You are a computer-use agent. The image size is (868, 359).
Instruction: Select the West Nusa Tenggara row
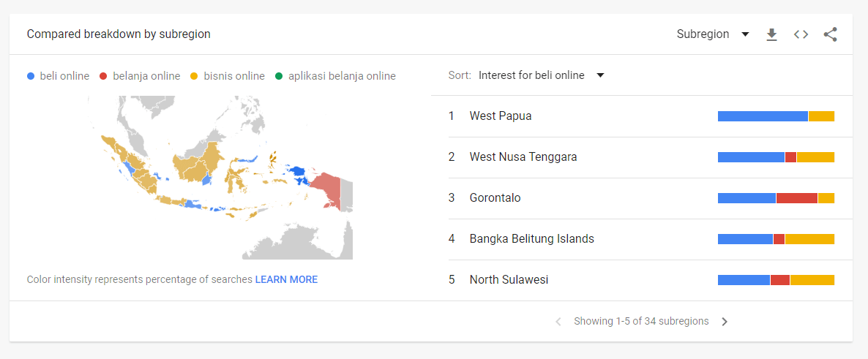(x=642, y=157)
